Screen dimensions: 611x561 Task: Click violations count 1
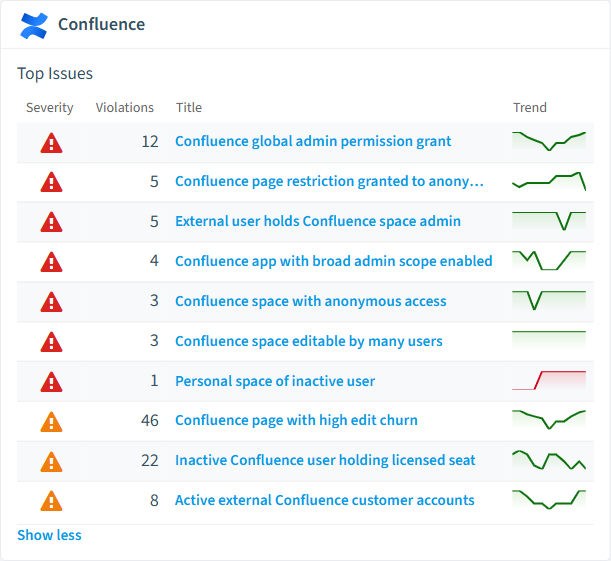(154, 381)
